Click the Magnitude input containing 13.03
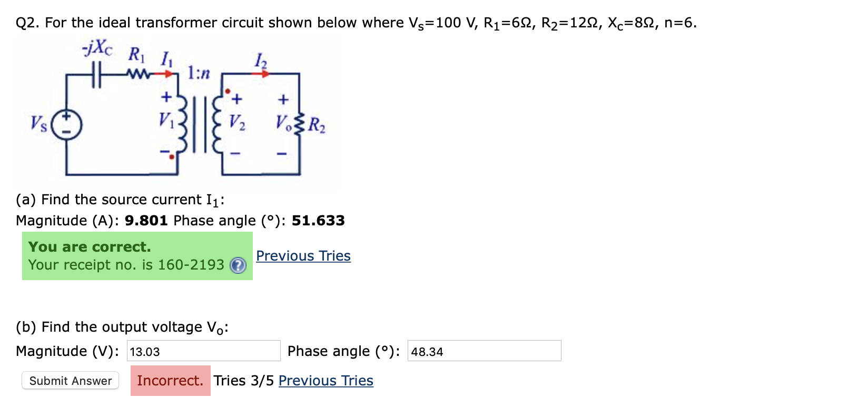 pyautogui.click(x=204, y=351)
